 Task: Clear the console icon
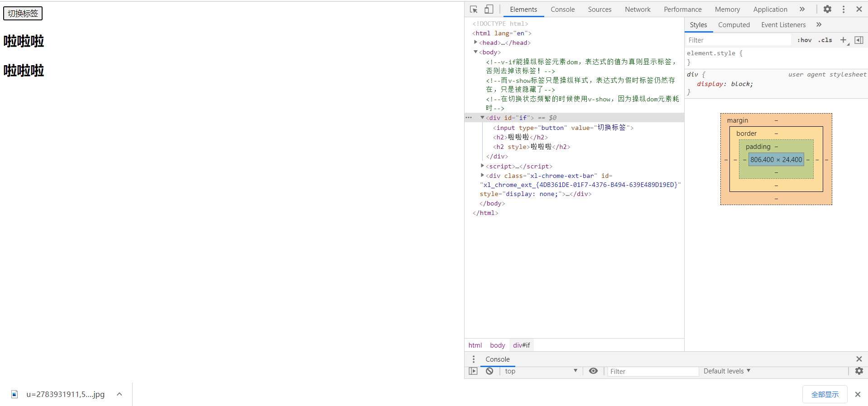point(489,371)
